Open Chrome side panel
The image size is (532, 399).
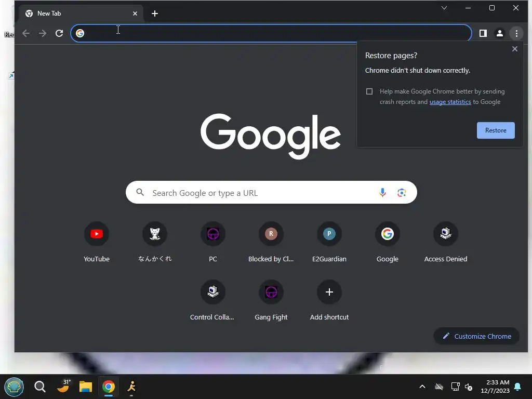(x=483, y=33)
